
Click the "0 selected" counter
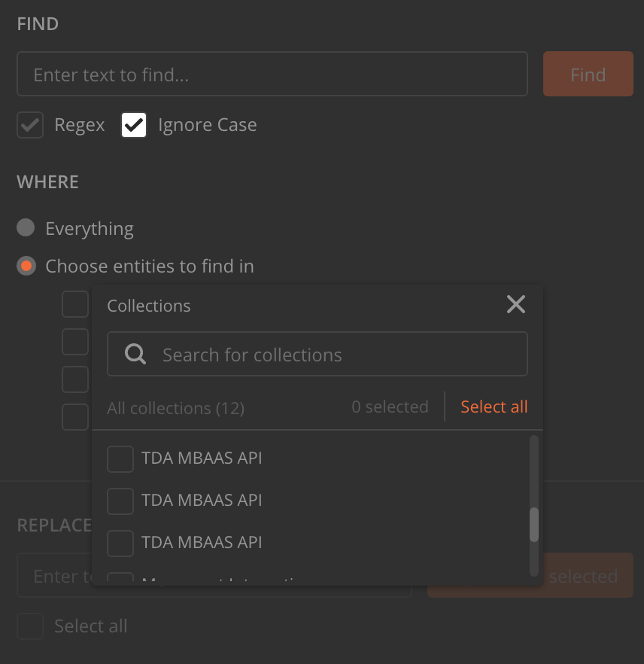(x=390, y=407)
